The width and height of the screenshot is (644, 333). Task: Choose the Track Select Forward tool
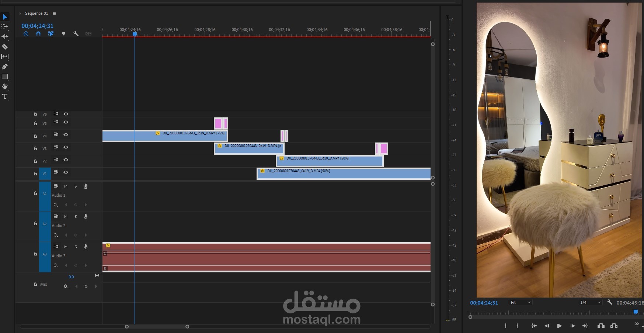pyautogui.click(x=5, y=27)
